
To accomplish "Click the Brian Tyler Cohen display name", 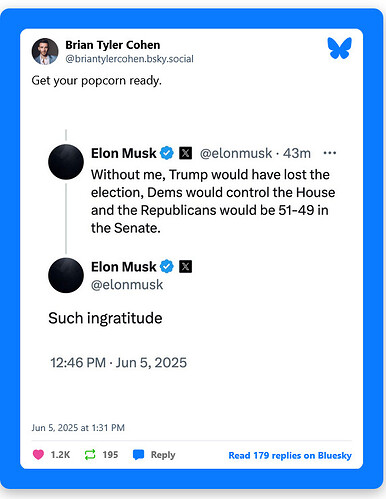I will (113, 45).
